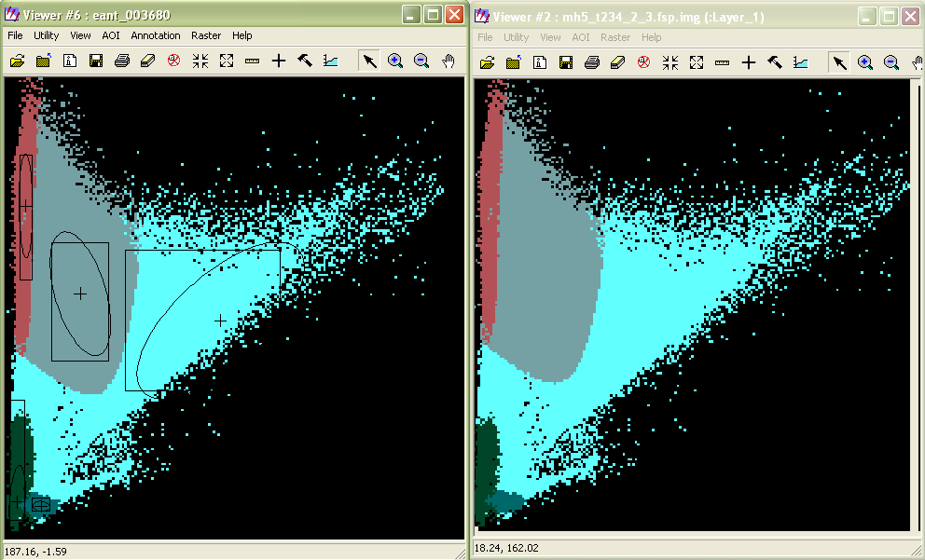Screen dimensions: 925x560
Task: Click crosshair center of the red strip ellipse
Action: [25, 205]
